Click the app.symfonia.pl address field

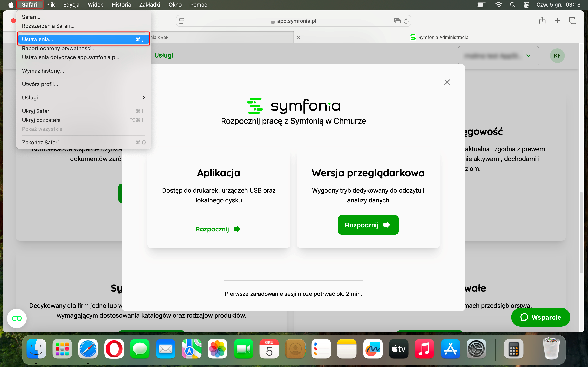296,21
